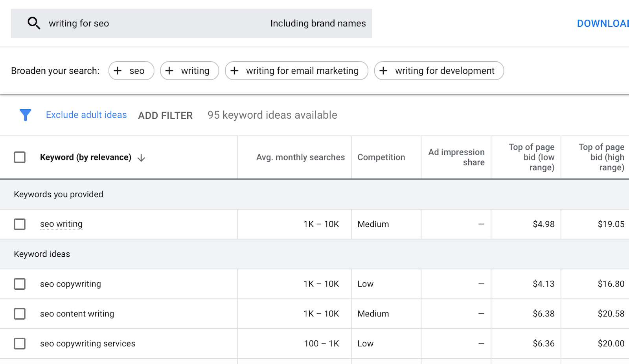Click plus icon for writing for development

coord(384,71)
